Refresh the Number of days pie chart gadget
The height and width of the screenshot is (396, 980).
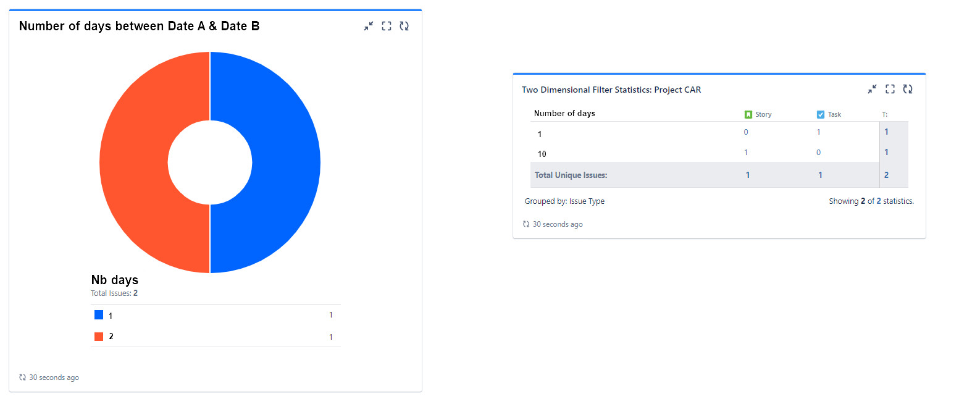click(404, 26)
